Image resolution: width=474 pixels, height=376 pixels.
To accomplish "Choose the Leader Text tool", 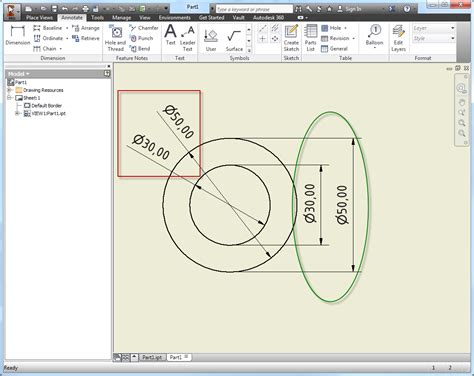I will 187,38.
